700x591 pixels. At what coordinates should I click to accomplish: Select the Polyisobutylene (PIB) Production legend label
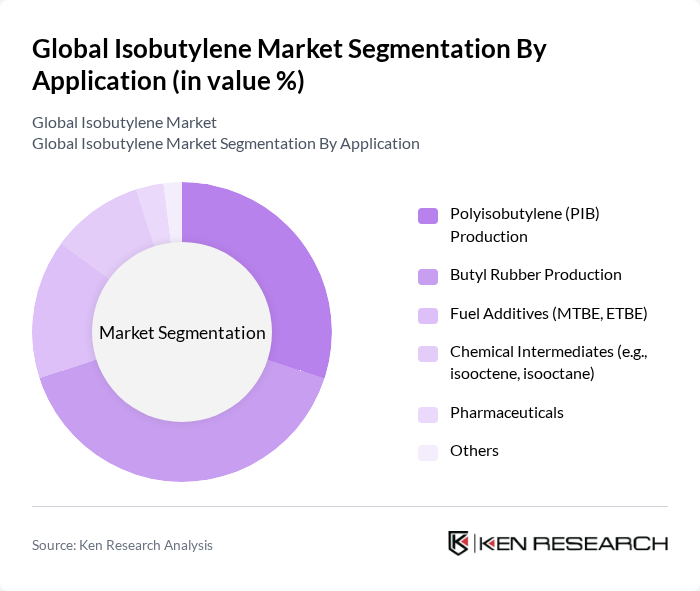525,225
